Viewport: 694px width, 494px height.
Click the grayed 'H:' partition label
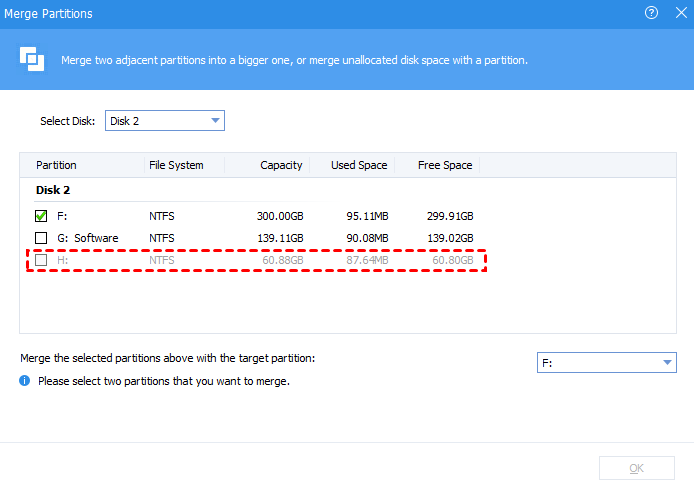(x=62, y=260)
